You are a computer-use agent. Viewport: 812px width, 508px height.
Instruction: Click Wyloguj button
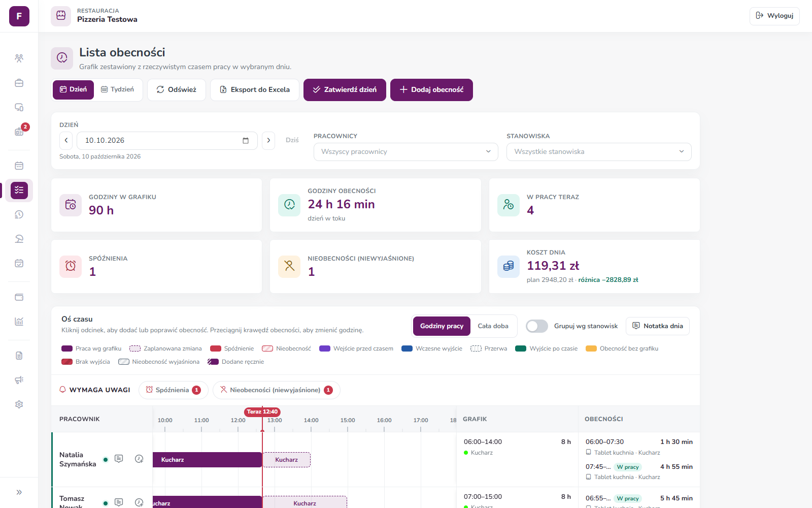(x=774, y=16)
